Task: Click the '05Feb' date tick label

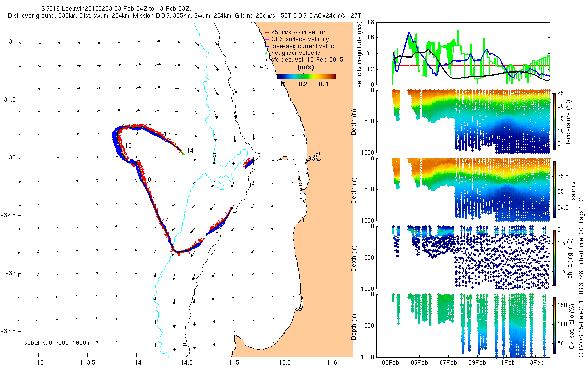Action: 420,363
